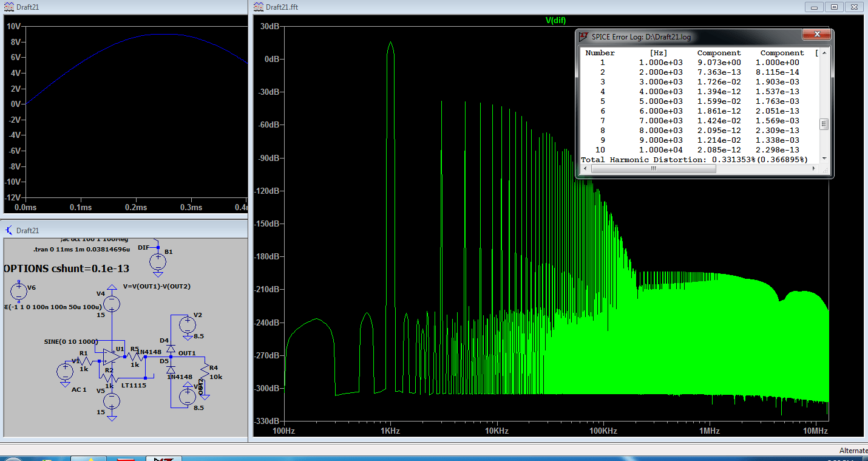868x461 pixels.
Task: Select the V1 source above AC 1
Action: click(65, 371)
